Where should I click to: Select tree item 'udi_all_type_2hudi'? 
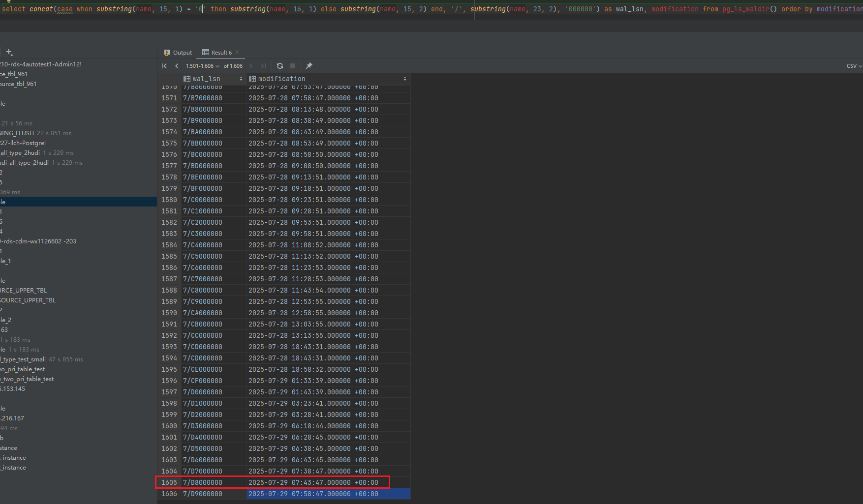point(25,163)
